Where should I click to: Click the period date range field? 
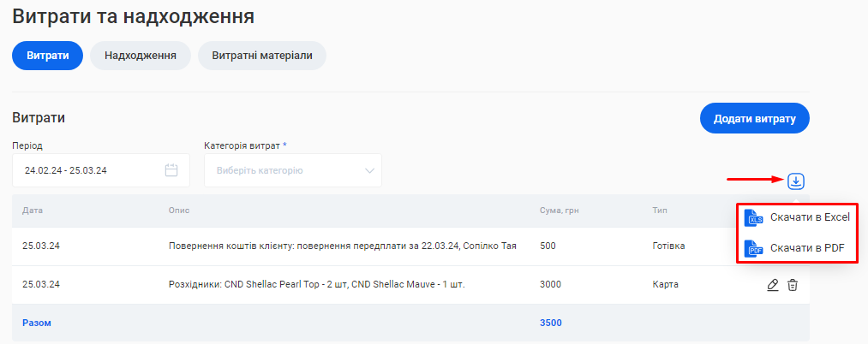(86, 170)
